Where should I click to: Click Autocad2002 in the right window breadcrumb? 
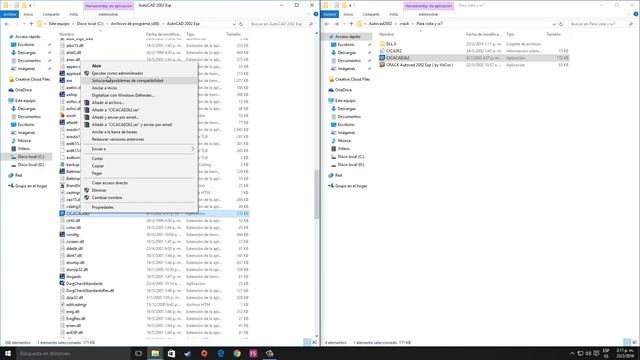(380, 24)
